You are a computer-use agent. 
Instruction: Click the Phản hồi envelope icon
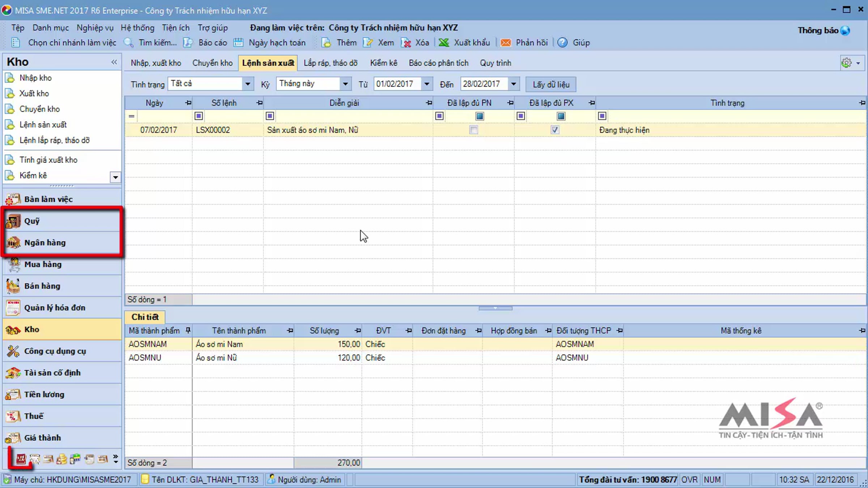tap(506, 43)
